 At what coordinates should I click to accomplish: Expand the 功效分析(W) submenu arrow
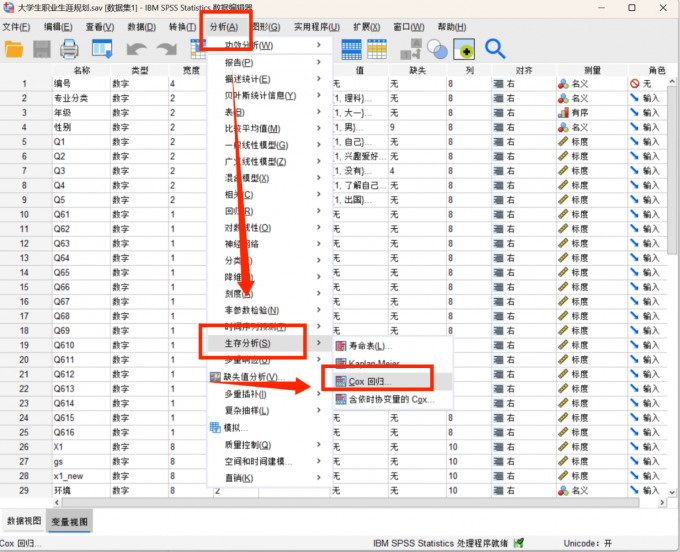318,45
